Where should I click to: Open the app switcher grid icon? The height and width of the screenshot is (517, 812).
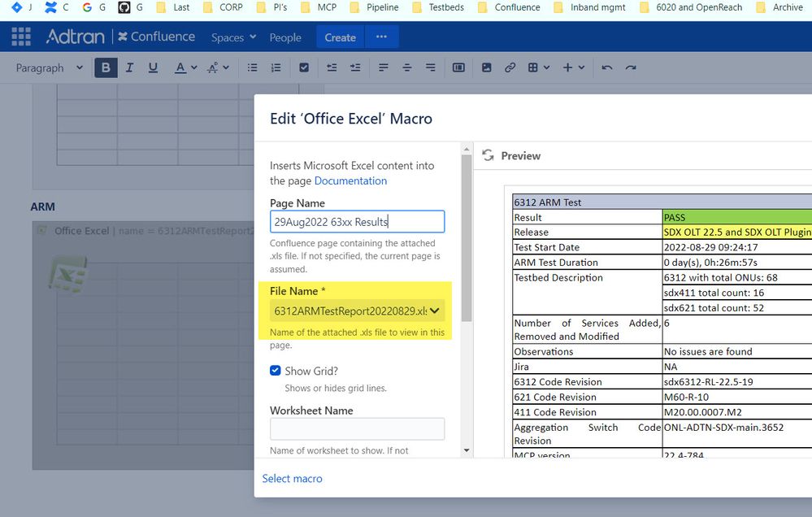[x=21, y=37]
